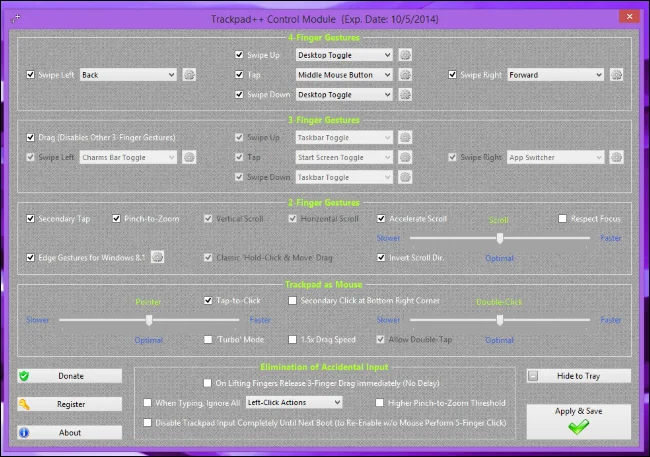Toggle 4-finger Tap checkbox
This screenshot has width=650, height=457.
pos(239,75)
